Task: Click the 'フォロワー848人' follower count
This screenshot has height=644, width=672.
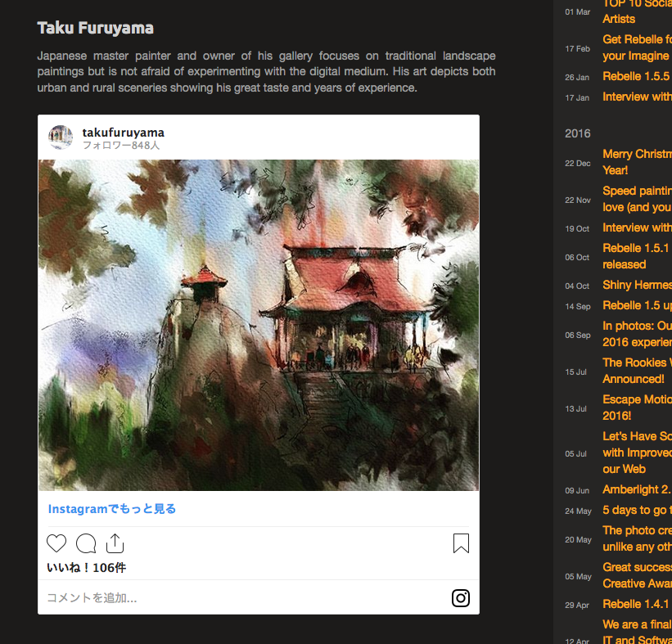Action: 121,146
